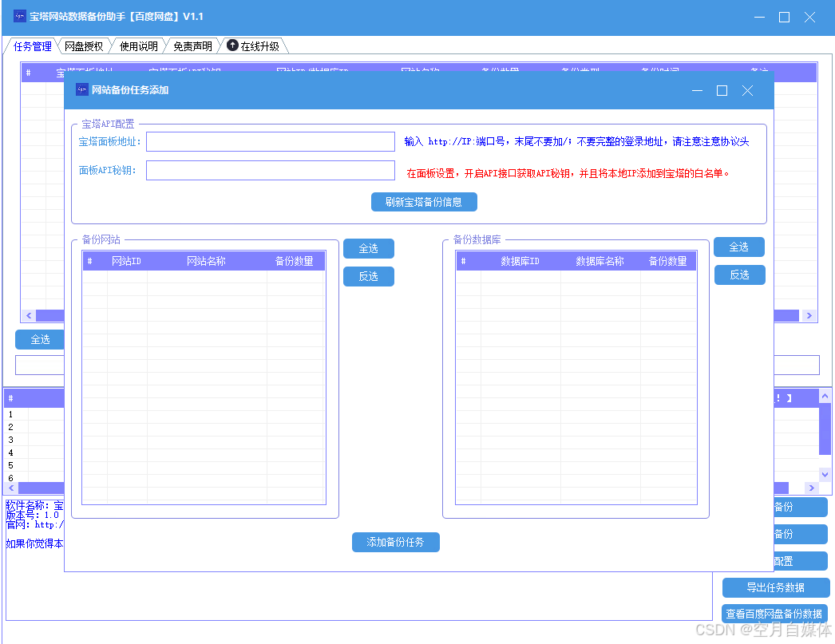The height and width of the screenshot is (644, 835).
Task: Click left scroll arrow of task list
Action: point(29,315)
